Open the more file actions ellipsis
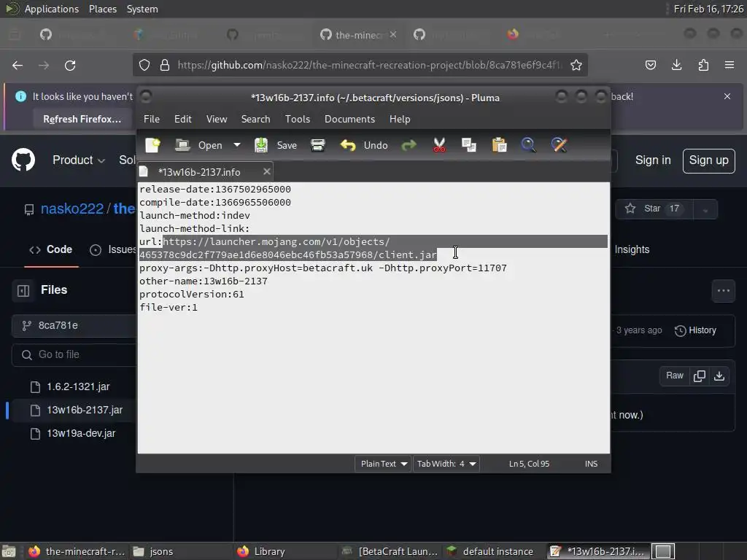Screen dimensions: 747x560 pos(723,290)
